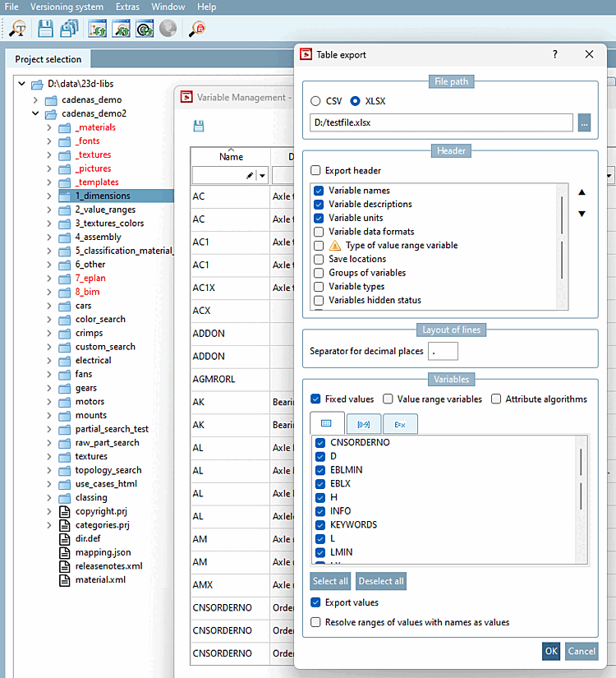Select the CSV radio button

click(315, 101)
